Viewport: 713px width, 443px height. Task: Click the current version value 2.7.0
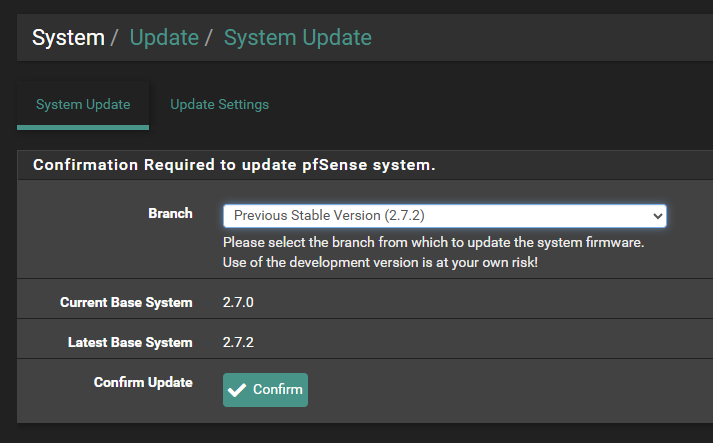point(238,302)
